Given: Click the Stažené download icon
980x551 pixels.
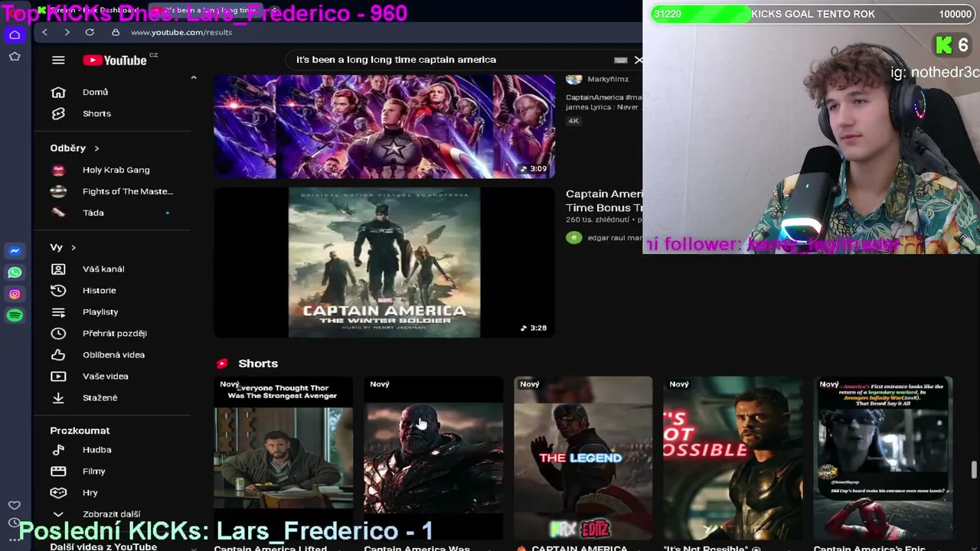Looking at the screenshot, I should tap(58, 397).
